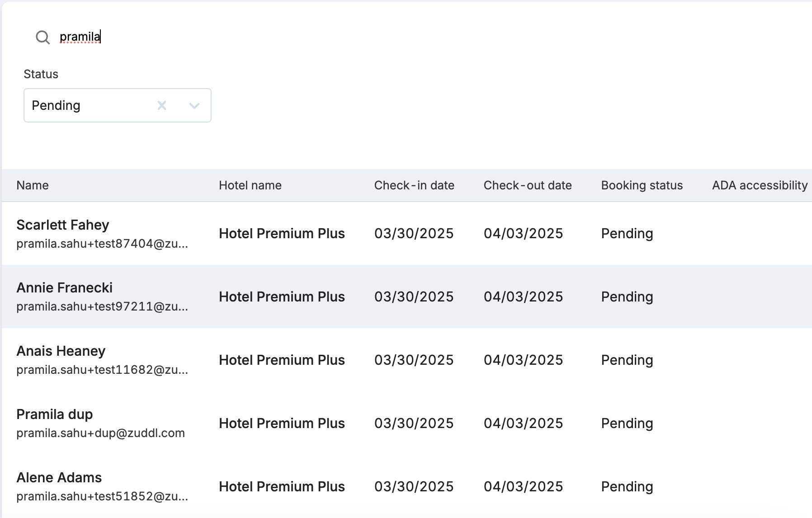Click Annie Franecki's Pending booking status
Image resolution: width=812 pixels, height=518 pixels.
(627, 297)
